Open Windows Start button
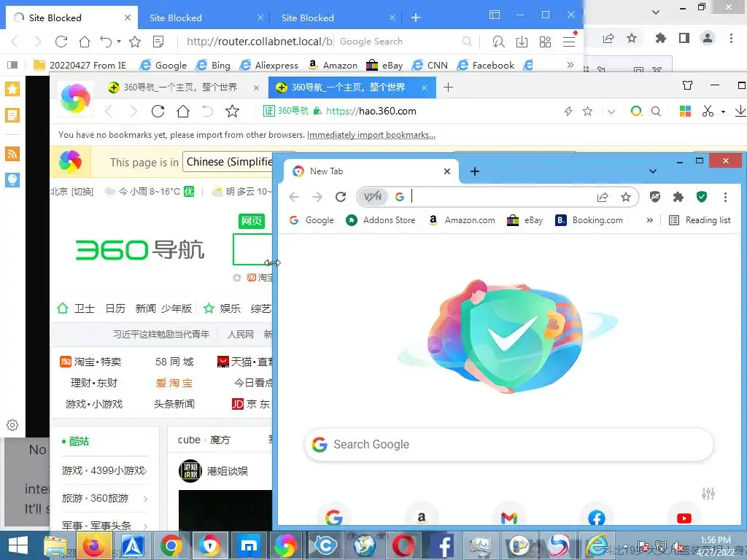 coord(18,545)
